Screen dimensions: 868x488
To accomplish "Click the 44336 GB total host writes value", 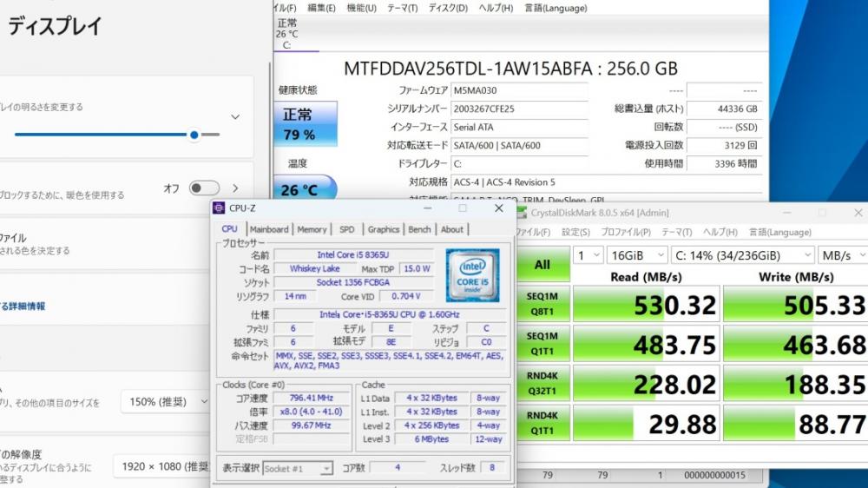I will click(724, 109).
